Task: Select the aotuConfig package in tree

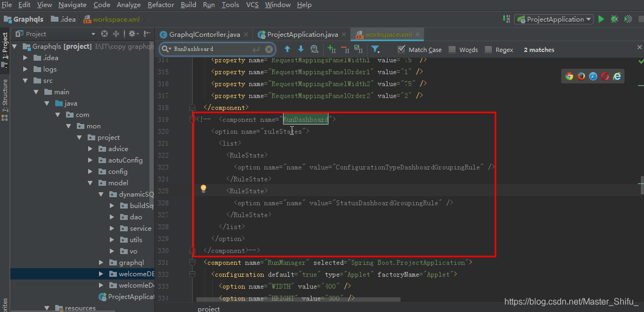Action: coord(125,160)
